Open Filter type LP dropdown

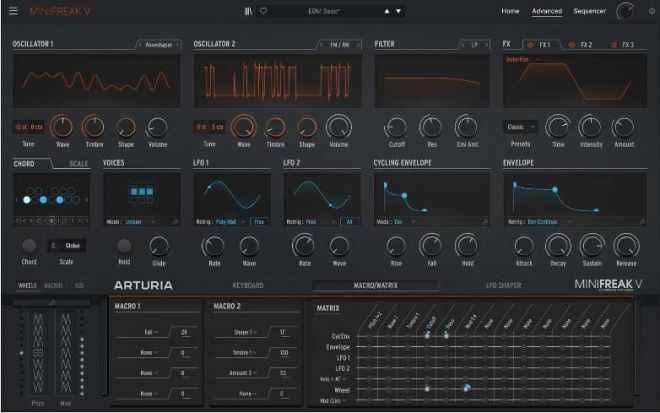pyautogui.click(x=474, y=44)
